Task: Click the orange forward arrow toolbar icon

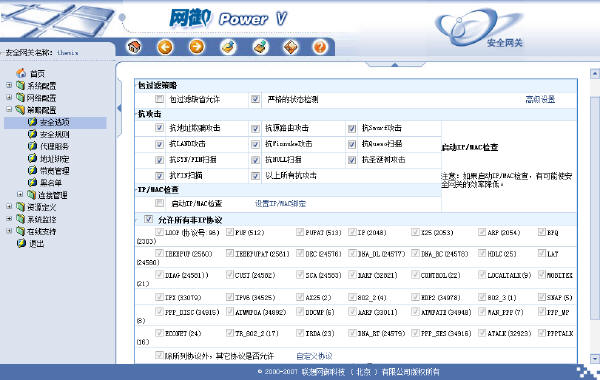Action: tap(197, 47)
